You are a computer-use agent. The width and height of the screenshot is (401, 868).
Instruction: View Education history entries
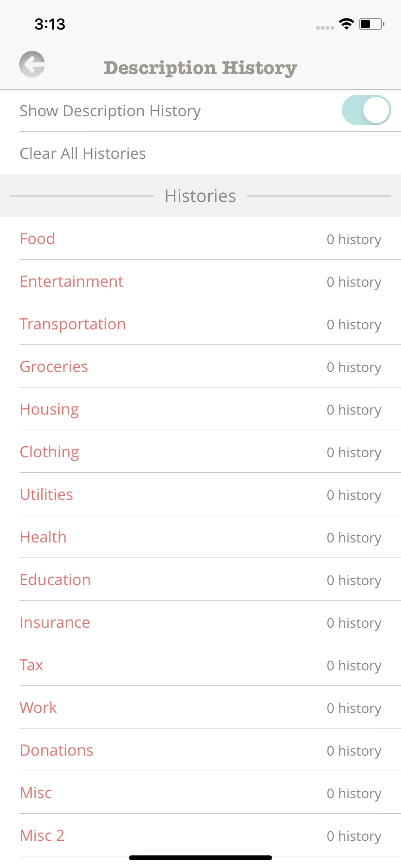coord(200,579)
